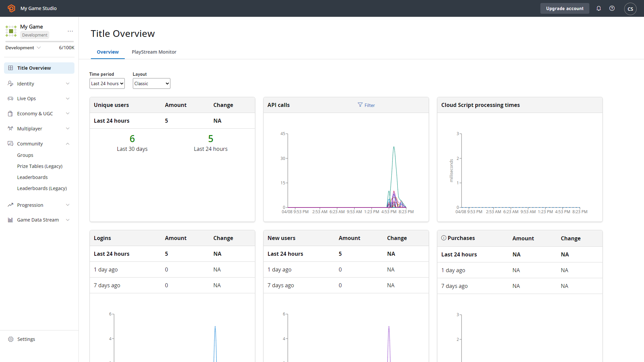644x362 pixels.
Task: Open the Development environment switcher
Action: [23, 48]
